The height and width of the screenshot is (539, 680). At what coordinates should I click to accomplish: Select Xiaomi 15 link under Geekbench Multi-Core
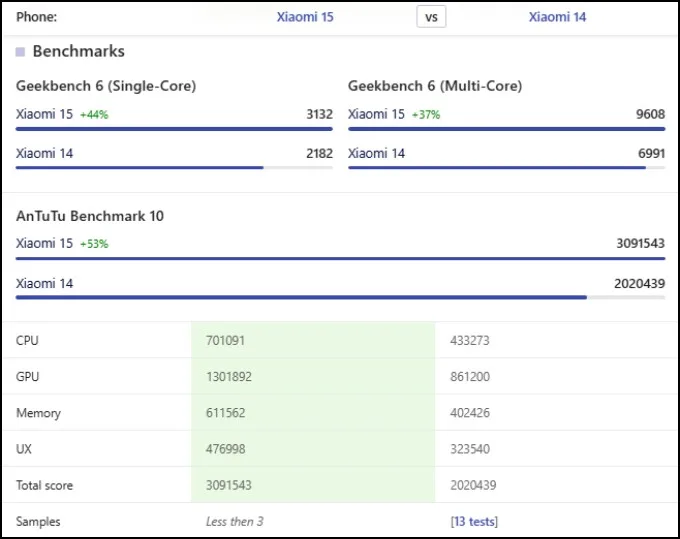[x=376, y=114]
